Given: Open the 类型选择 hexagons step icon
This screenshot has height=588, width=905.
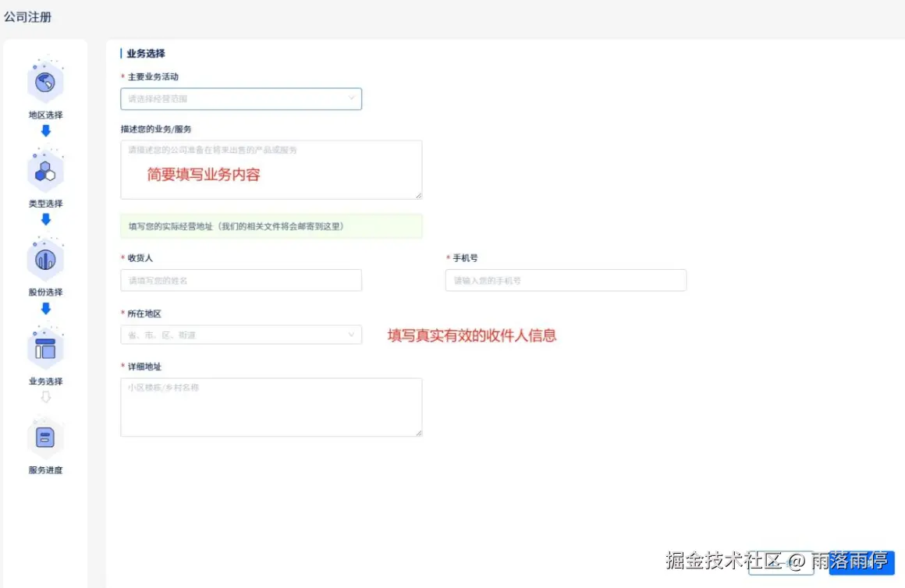Looking at the screenshot, I should [x=45, y=172].
